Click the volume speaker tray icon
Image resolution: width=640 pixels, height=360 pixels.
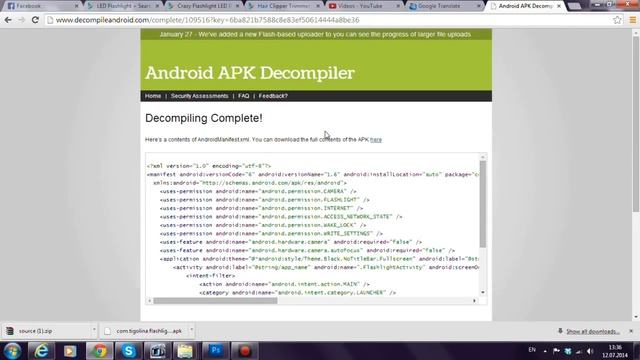point(590,351)
